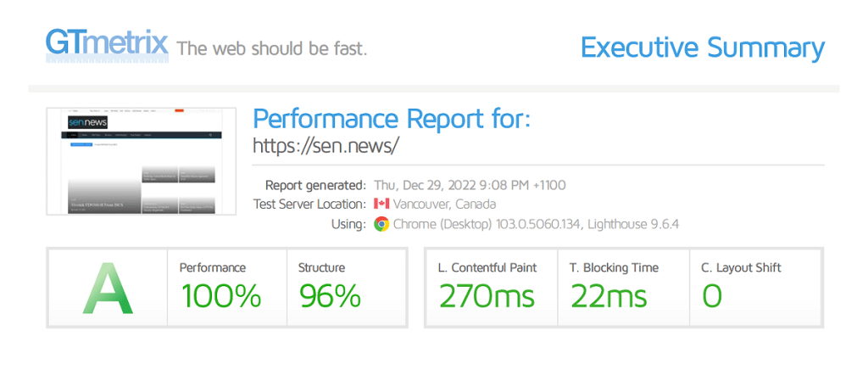Viewport: 868px width, 370px height.
Task: Click the Canada flag icon
Action: pyautogui.click(x=381, y=205)
